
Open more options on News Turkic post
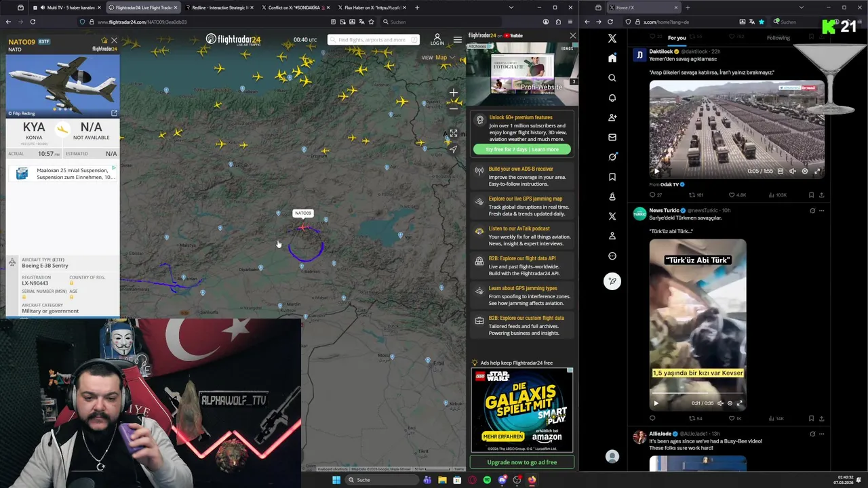822,210
